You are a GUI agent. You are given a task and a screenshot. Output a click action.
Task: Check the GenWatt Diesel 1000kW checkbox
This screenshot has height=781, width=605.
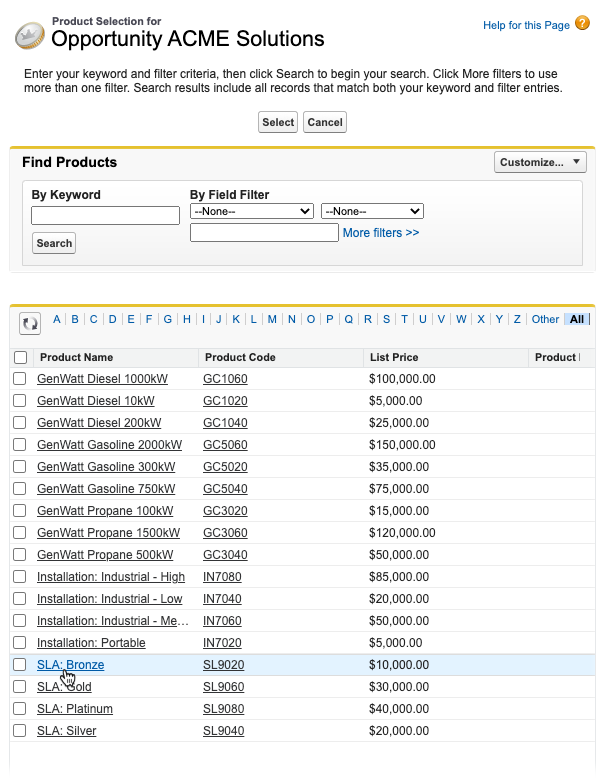[19, 379]
